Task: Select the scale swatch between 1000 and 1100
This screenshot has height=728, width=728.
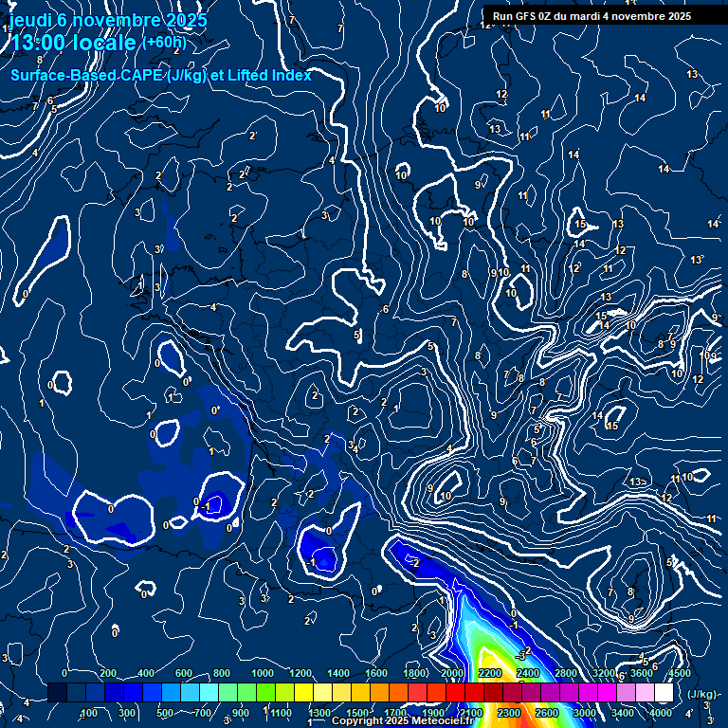Action: tap(265, 692)
